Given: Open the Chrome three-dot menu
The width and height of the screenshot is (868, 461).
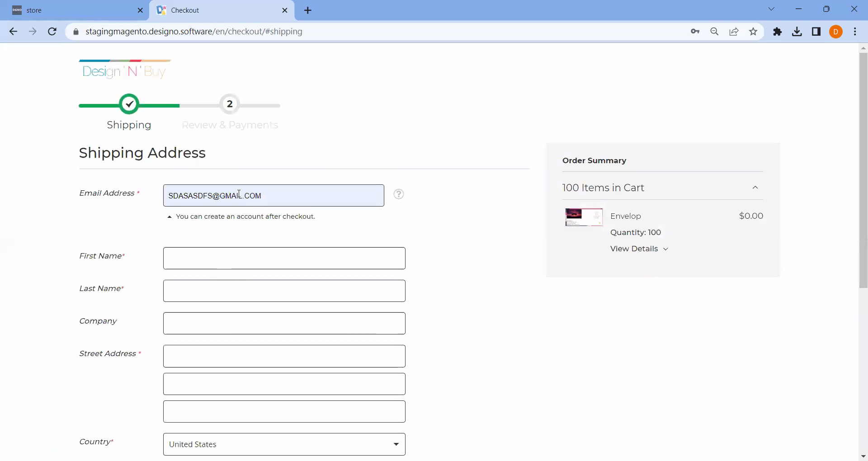Looking at the screenshot, I should point(855,32).
